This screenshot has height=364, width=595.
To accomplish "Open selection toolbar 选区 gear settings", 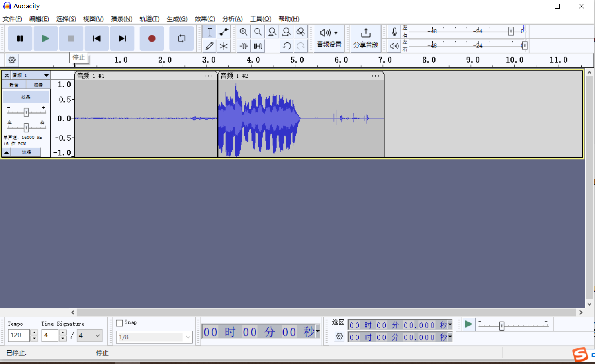I will pyautogui.click(x=339, y=337).
